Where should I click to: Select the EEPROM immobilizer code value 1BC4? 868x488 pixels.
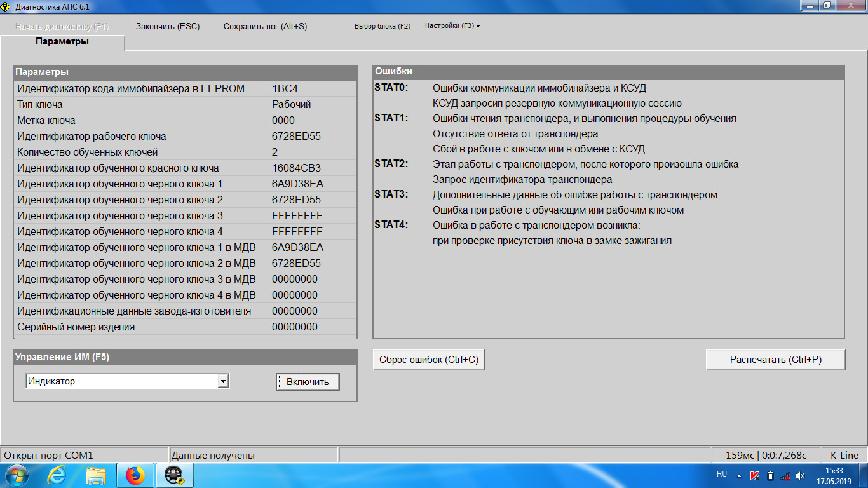(x=285, y=89)
